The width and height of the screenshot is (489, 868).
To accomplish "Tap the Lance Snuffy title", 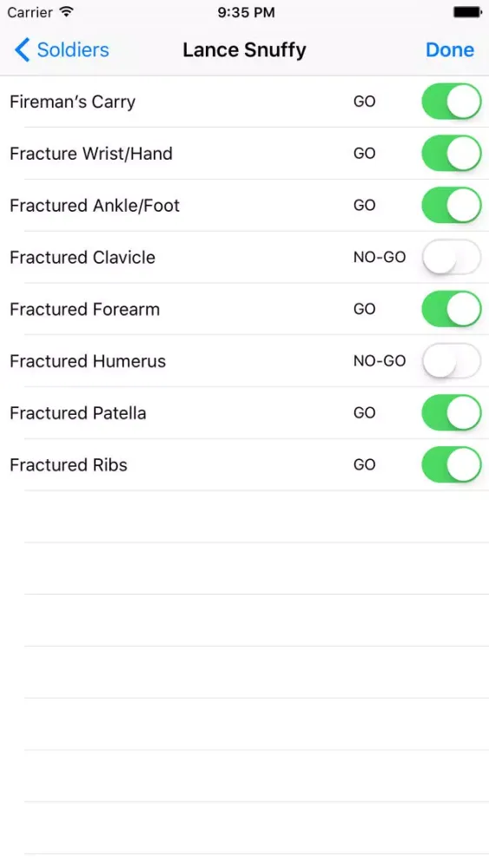I will (244, 49).
